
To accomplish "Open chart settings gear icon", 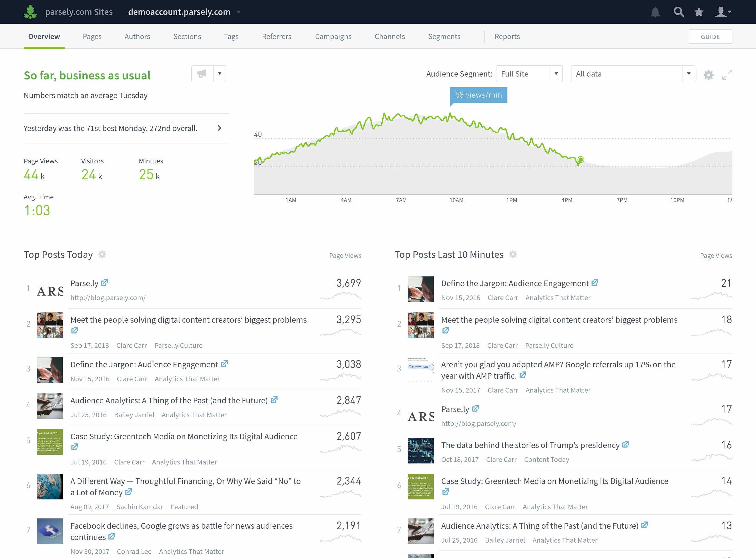I will point(708,75).
